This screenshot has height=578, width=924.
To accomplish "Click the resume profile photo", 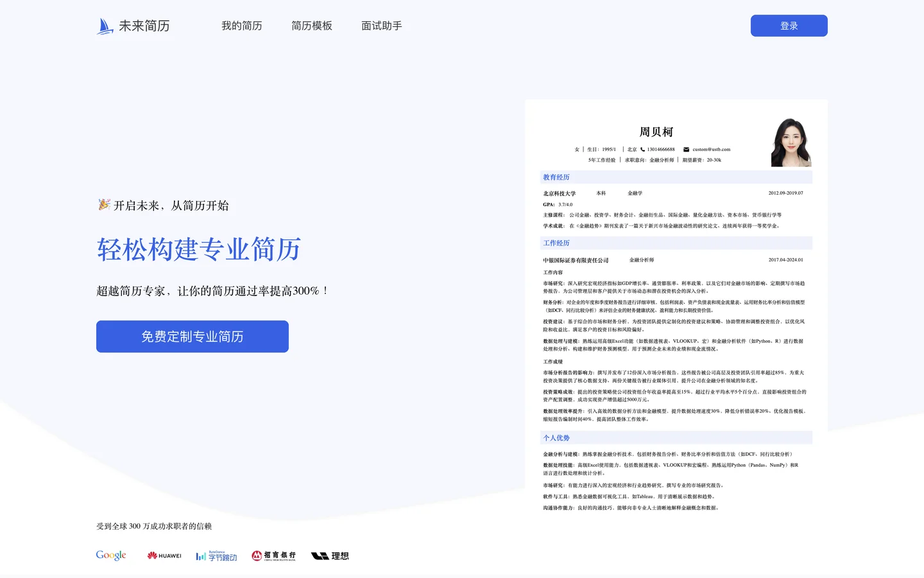I will coord(791,143).
